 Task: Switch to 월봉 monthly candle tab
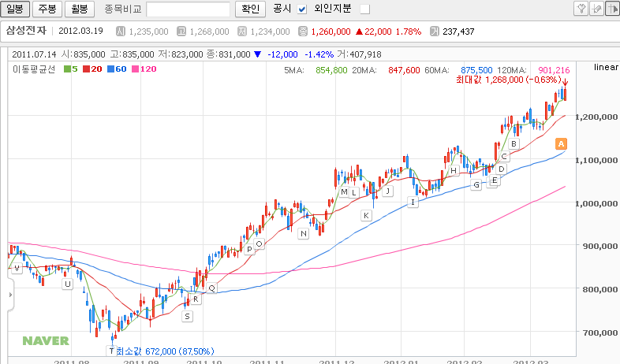point(80,9)
